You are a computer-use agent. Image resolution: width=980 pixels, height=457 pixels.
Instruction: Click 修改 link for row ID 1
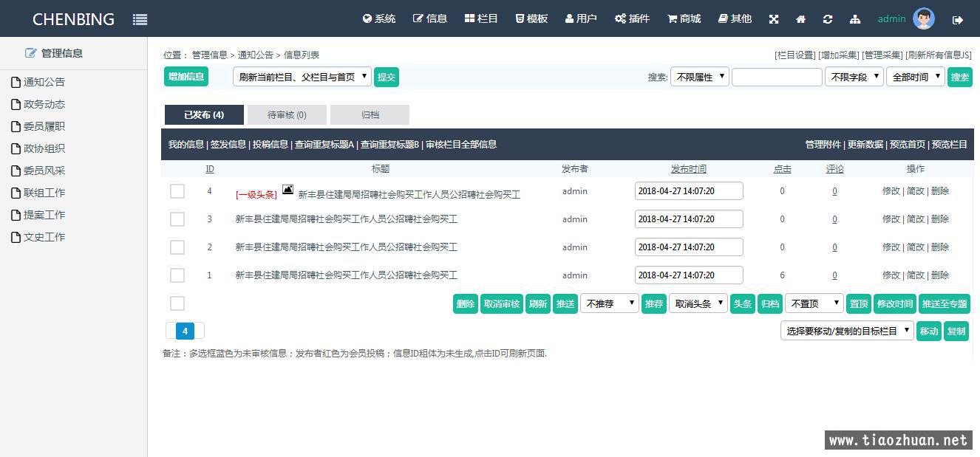point(891,275)
